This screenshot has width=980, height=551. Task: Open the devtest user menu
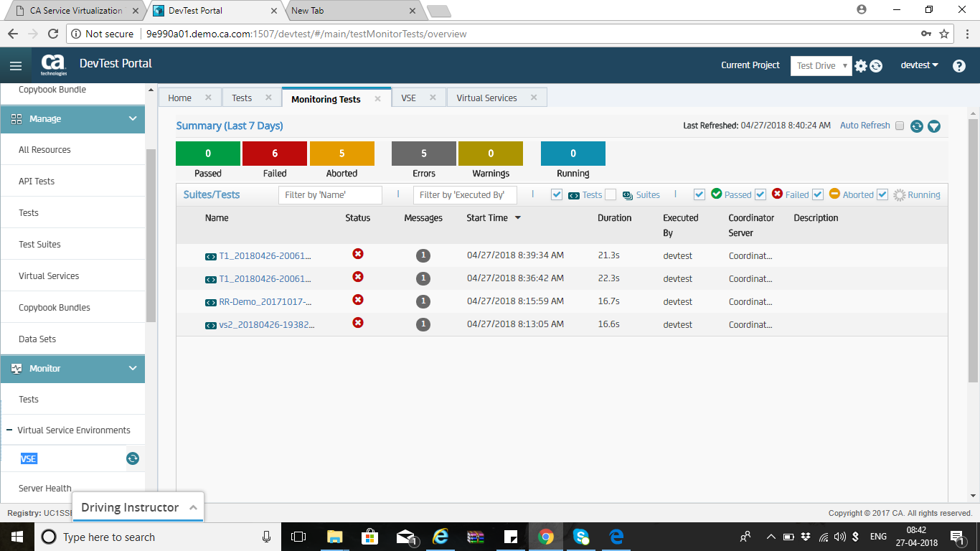point(920,65)
